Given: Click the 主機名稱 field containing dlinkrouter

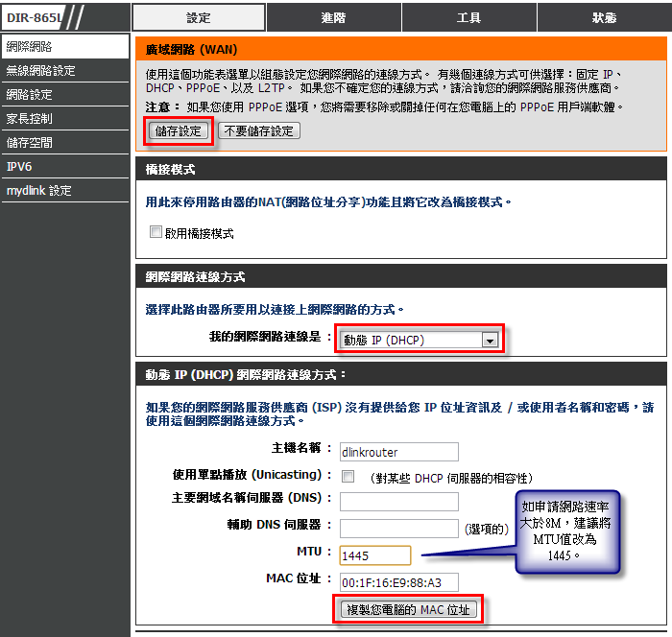Looking at the screenshot, I should 398,452.
